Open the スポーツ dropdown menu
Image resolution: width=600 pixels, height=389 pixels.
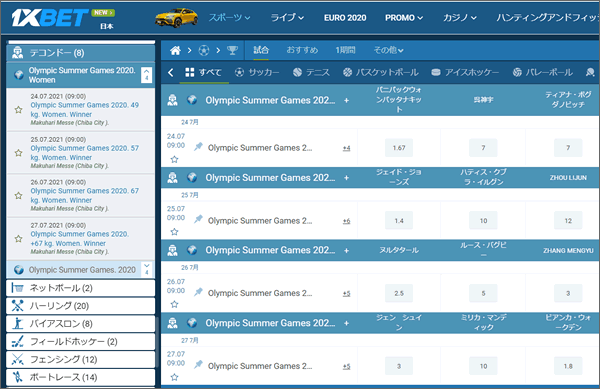coord(229,18)
